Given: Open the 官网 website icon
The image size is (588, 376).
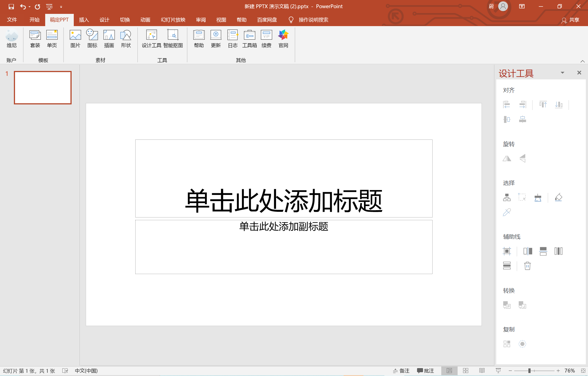Looking at the screenshot, I should (283, 39).
